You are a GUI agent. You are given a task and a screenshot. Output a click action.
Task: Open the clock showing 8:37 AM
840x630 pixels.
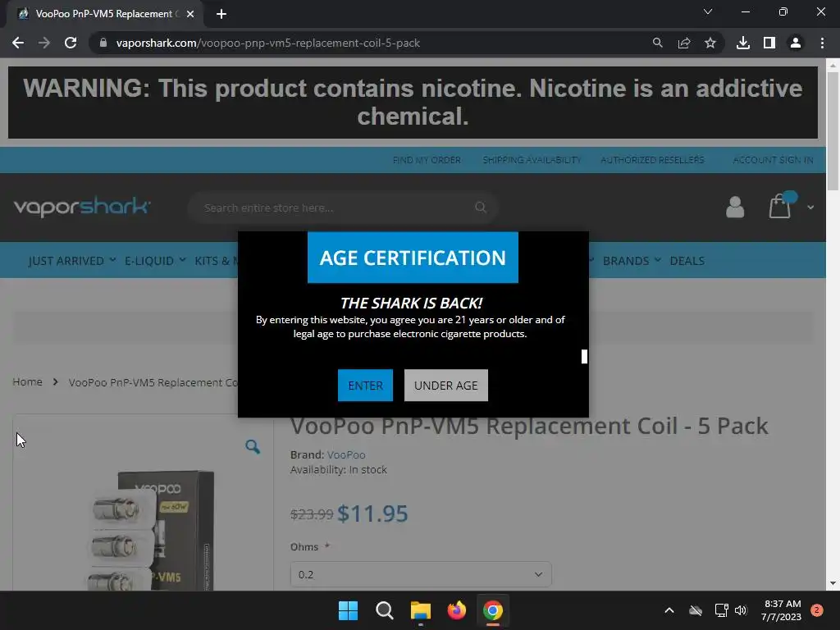[782, 610]
